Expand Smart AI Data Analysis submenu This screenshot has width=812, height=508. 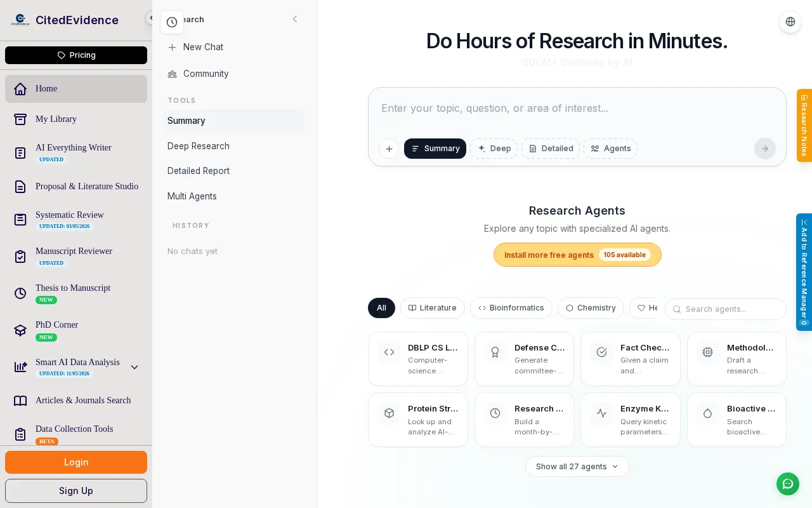pos(134,367)
